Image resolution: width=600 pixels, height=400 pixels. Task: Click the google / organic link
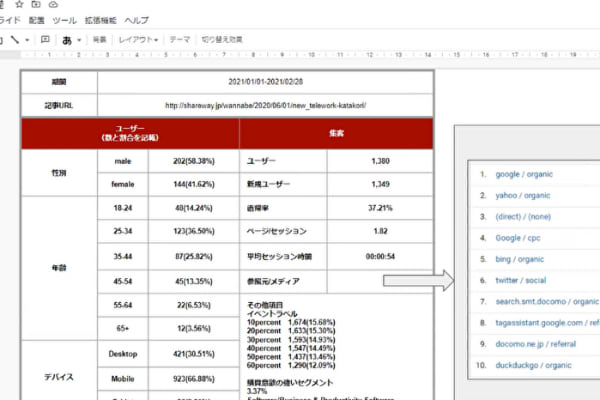coord(522,172)
